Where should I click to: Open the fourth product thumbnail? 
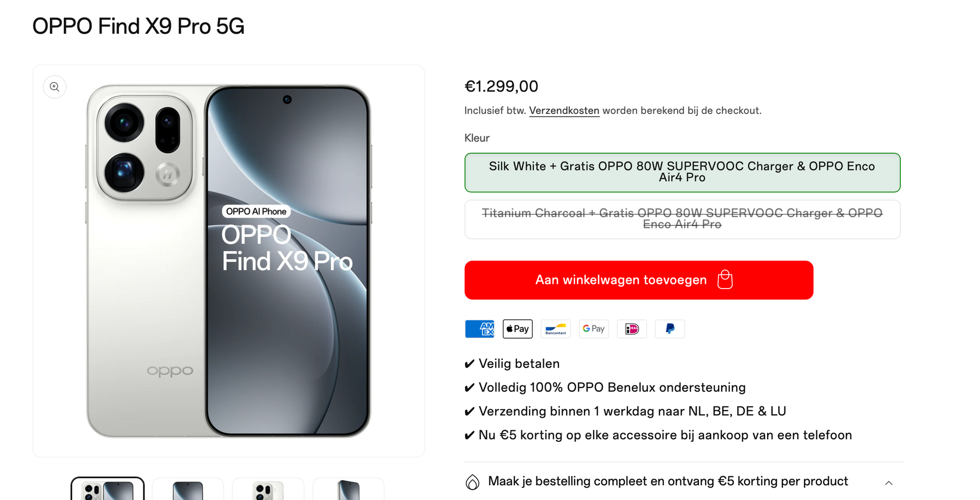coord(348,489)
